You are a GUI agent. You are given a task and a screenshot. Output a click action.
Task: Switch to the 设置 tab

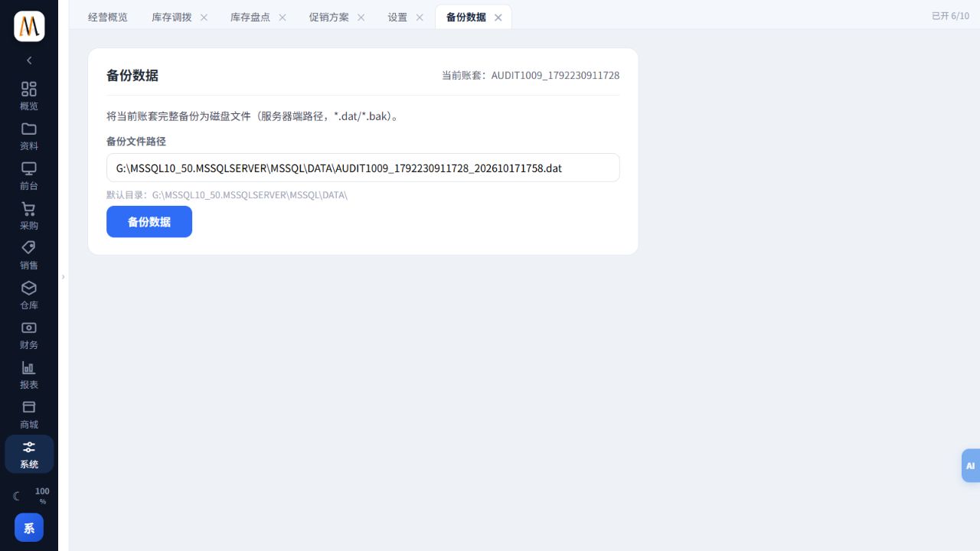click(397, 17)
